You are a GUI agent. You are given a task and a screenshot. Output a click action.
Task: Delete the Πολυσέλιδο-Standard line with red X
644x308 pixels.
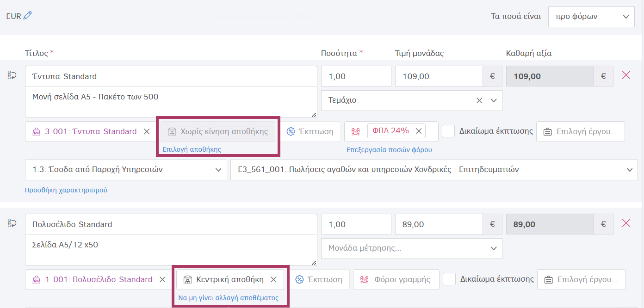point(626,223)
